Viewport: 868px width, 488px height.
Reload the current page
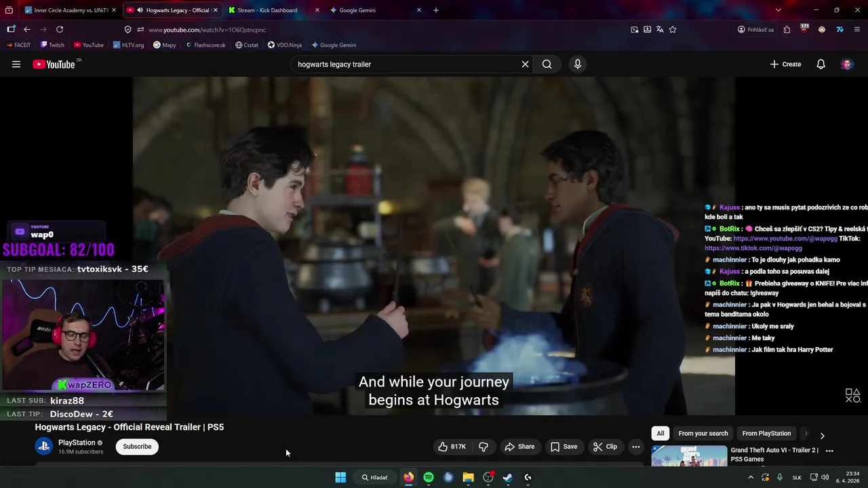click(x=60, y=29)
